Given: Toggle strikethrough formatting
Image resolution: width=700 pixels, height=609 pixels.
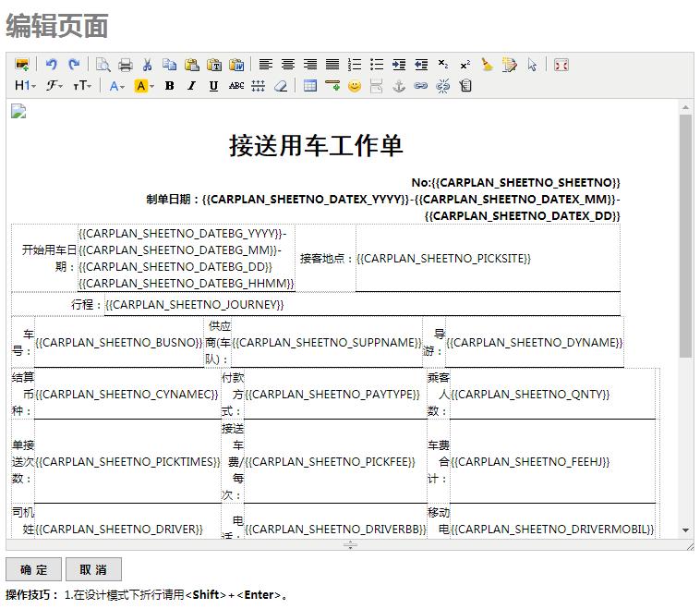Looking at the screenshot, I should point(236,85).
